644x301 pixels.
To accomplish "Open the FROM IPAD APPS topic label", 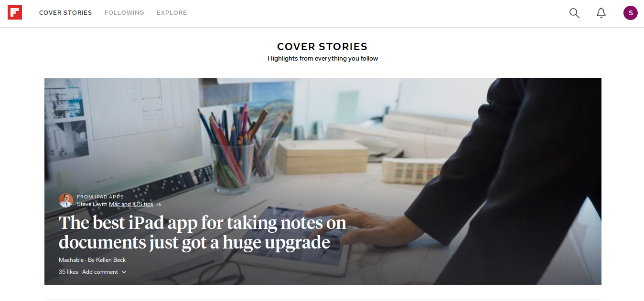I will 100,197.
